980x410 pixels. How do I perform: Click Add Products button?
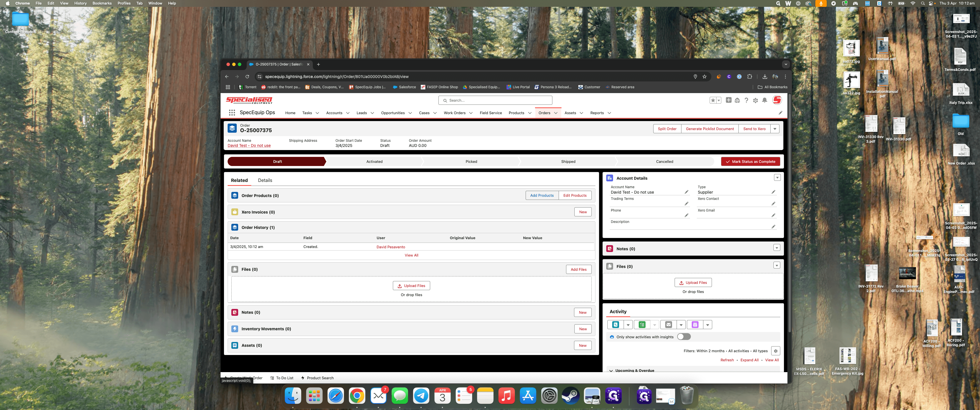point(542,195)
